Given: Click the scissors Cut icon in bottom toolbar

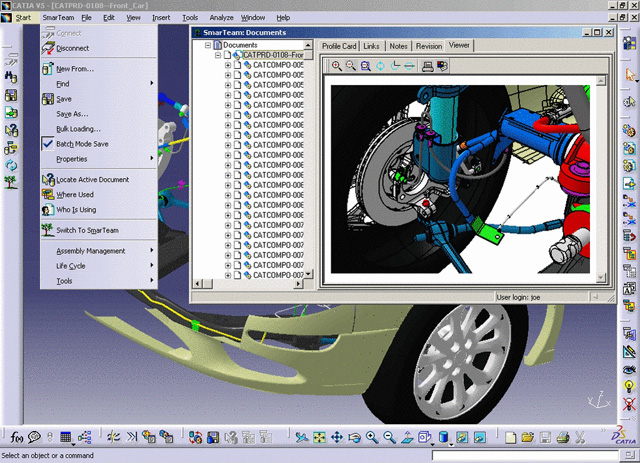Looking at the screenshot, I should (577, 437).
